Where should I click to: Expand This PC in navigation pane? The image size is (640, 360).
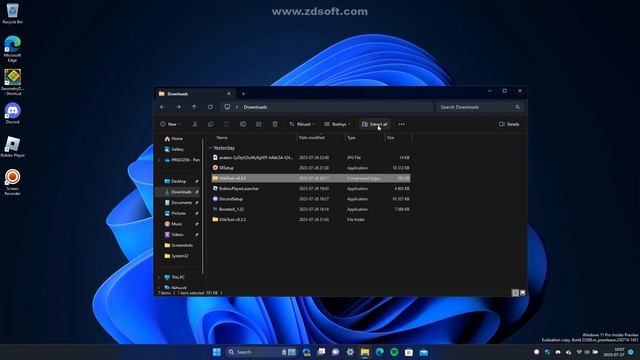click(x=159, y=277)
